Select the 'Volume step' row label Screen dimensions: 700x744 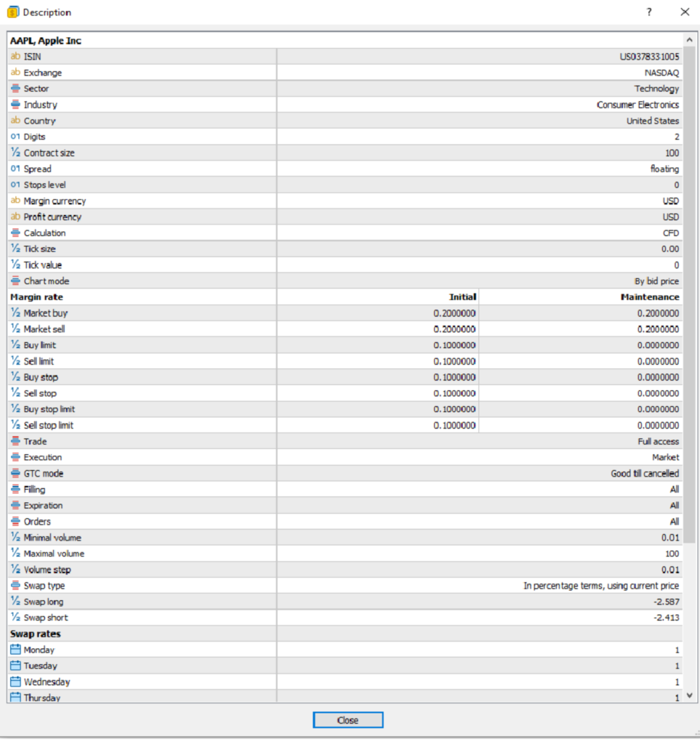(x=47, y=570)
